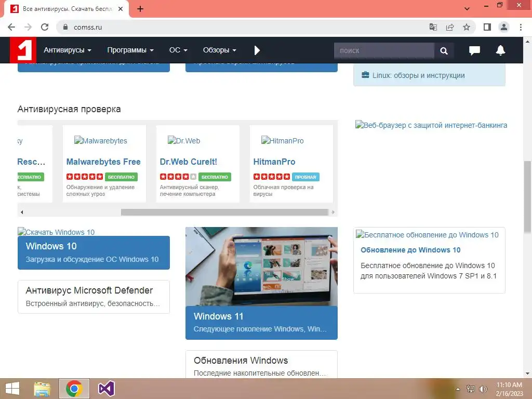Open the Windows 11 blue caption
Screen dimensions: 532x399
pyautogui.click(x=261, y=323)
